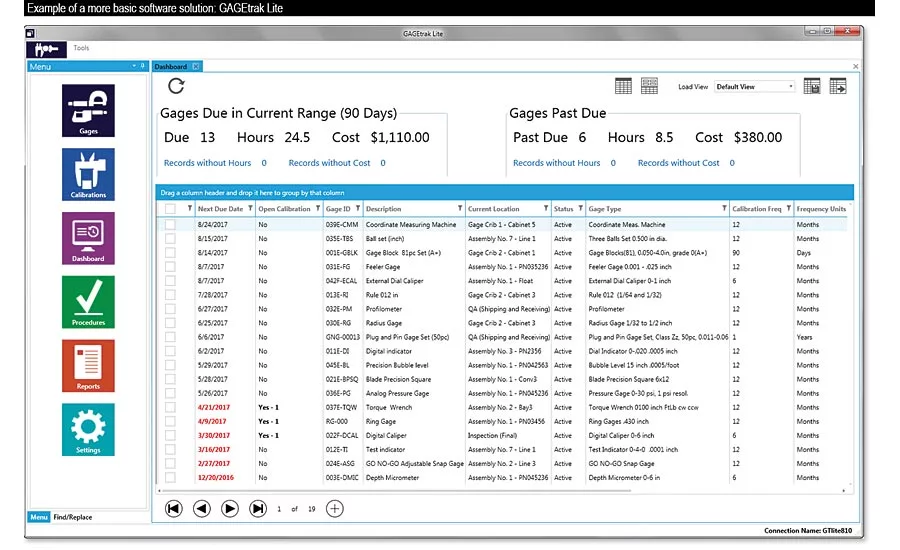This screenshot has height=550, width=900.
Task: Click the grid horizontal scrollbar
Action: click(396, 491)
